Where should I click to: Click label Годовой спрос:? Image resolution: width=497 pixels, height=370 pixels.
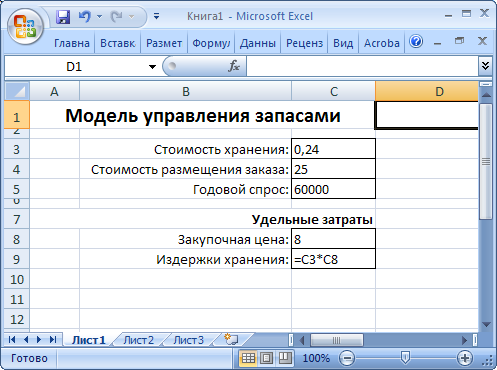(241, 190)
